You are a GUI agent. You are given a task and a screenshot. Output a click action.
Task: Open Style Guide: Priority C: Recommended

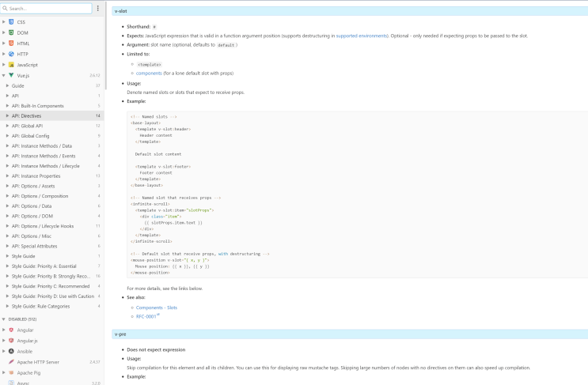point(52,286)
